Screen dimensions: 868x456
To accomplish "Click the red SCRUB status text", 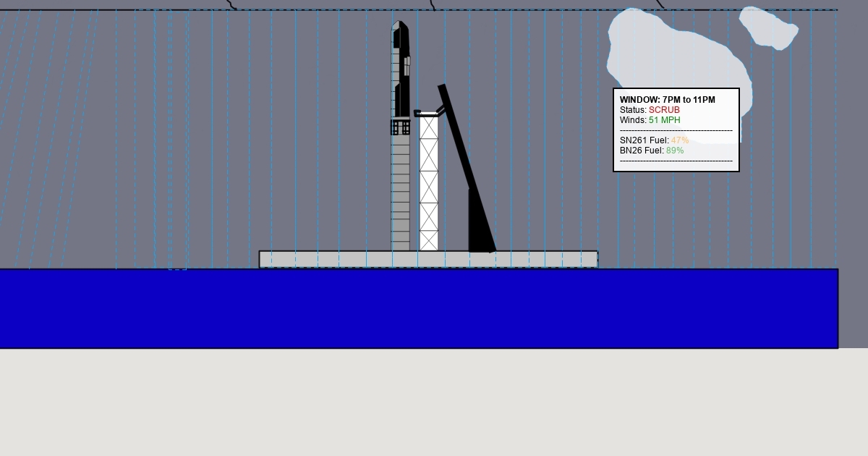I will (664, 110).
